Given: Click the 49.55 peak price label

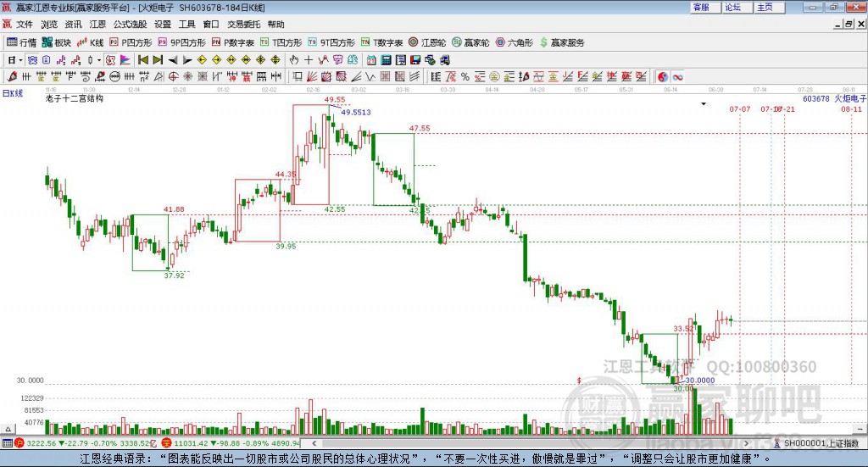Looking at the screenshot, I should (x=335, y=100).
